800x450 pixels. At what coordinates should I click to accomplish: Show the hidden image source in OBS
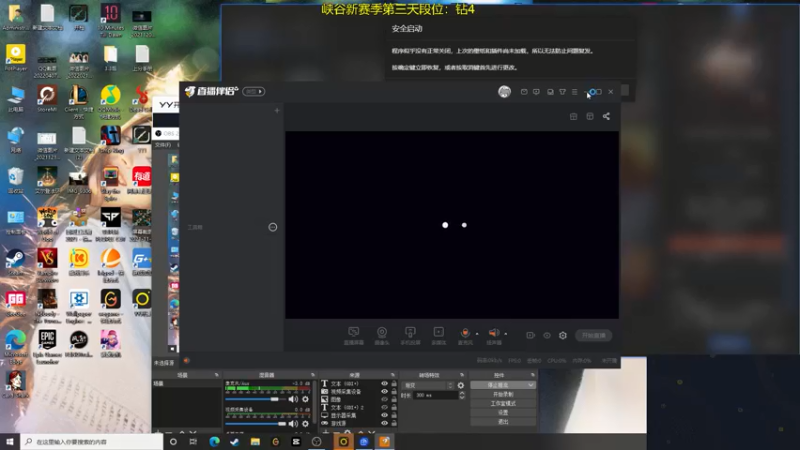384,399
